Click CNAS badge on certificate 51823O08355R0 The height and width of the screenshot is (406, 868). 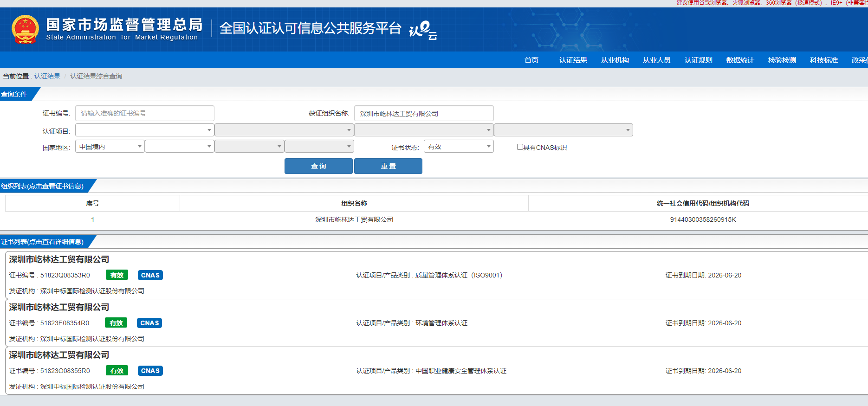point(150,371)
